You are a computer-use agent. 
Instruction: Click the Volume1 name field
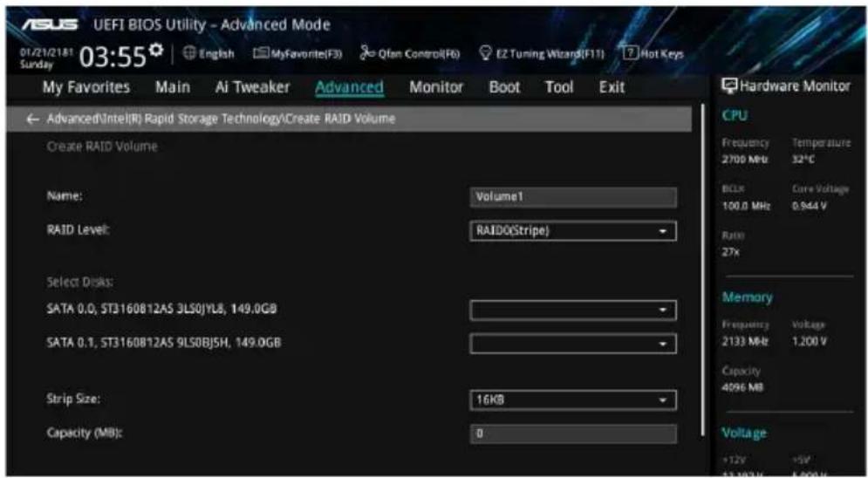click(x=573, y=197)
